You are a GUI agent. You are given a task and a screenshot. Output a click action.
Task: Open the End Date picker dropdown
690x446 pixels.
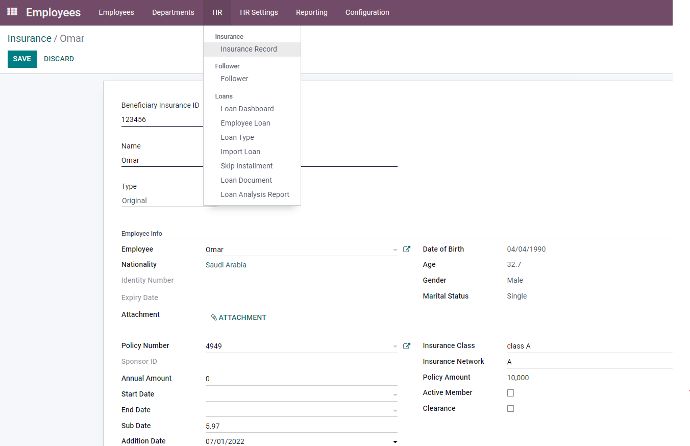[x=395, y=410]
